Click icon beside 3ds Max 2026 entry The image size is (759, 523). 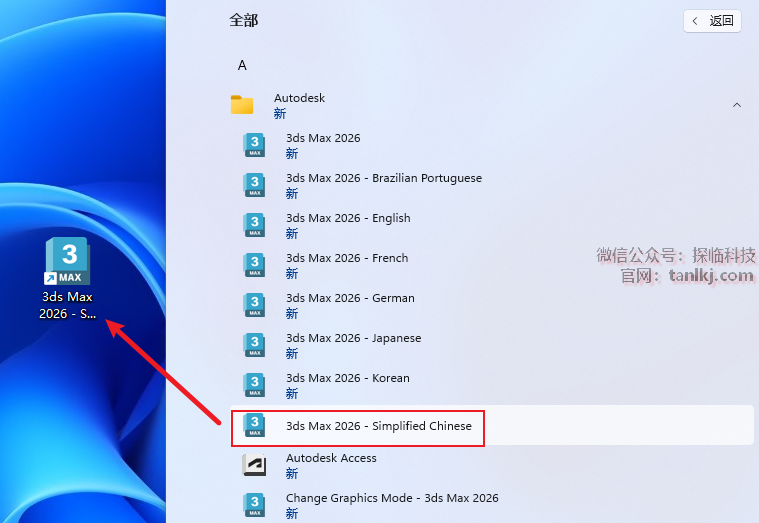point(255,145)
